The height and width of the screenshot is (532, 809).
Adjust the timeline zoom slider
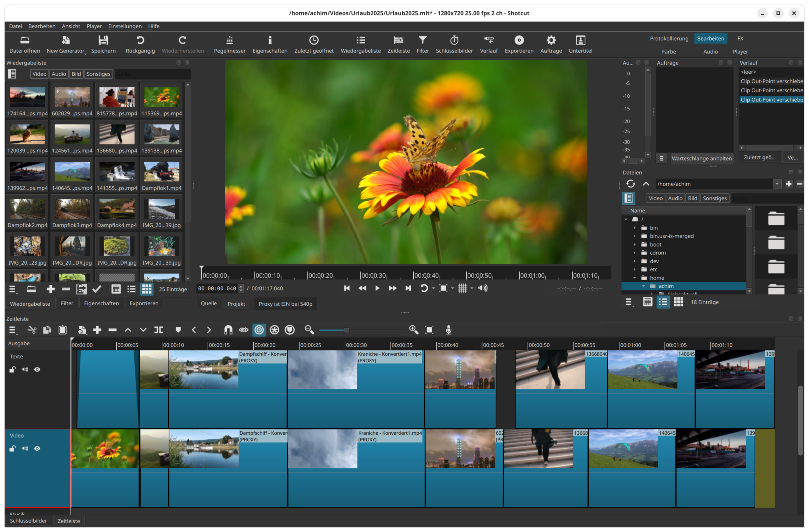[x=346, y=330]
